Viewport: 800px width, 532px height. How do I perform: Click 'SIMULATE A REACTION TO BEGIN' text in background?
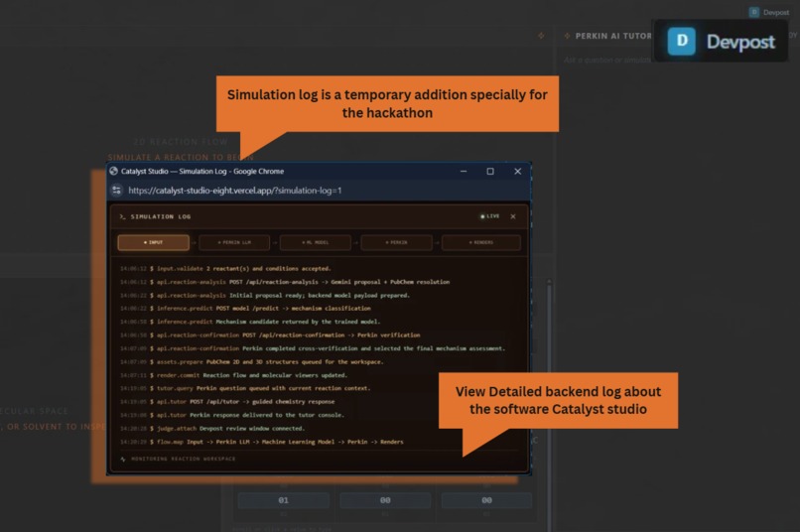(x=180, y=157)
